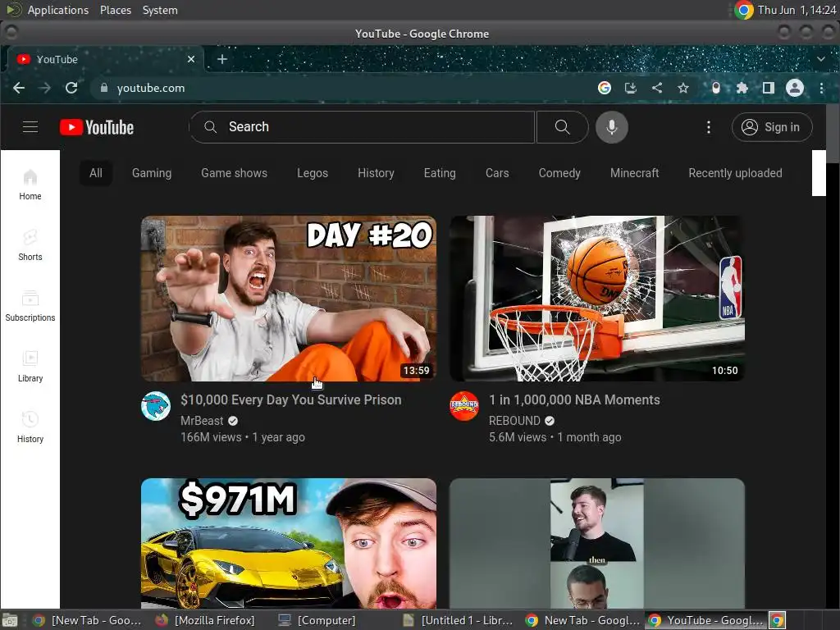Close the YouTube tab
Screen dimensions: 840x630
click(x=191, y=59)
